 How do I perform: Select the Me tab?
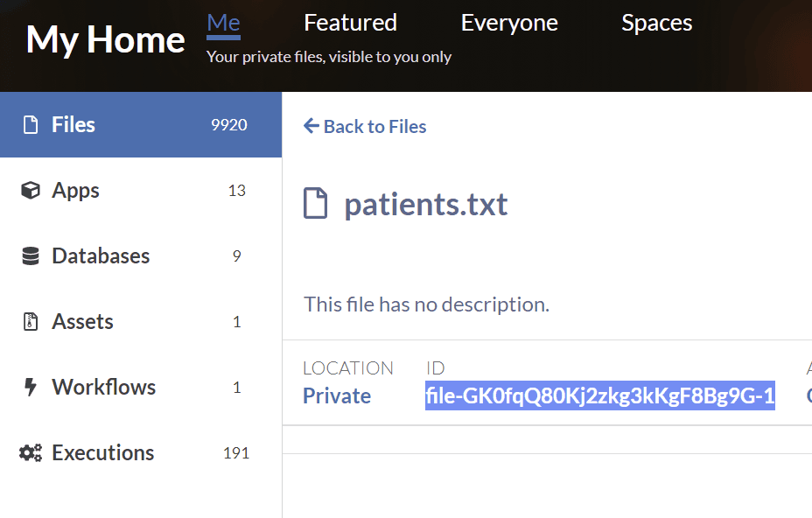(x=223, y=24)
